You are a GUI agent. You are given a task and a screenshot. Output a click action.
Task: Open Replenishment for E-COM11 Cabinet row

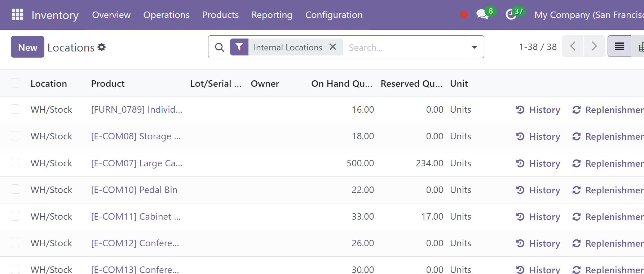(x=608, y=217)
